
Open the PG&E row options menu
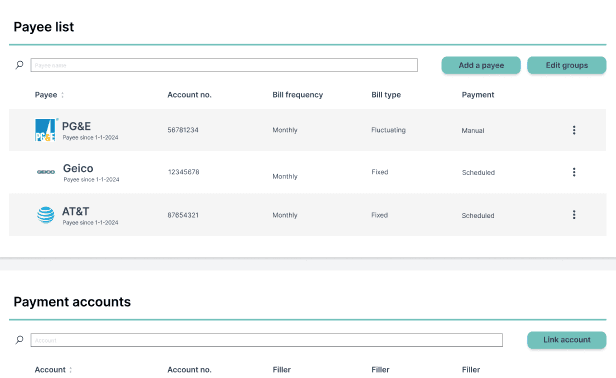(x=574, y=130)
